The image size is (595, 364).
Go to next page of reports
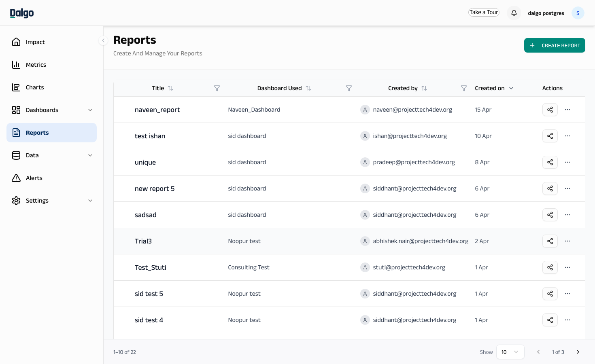click(x=578, y=352)
